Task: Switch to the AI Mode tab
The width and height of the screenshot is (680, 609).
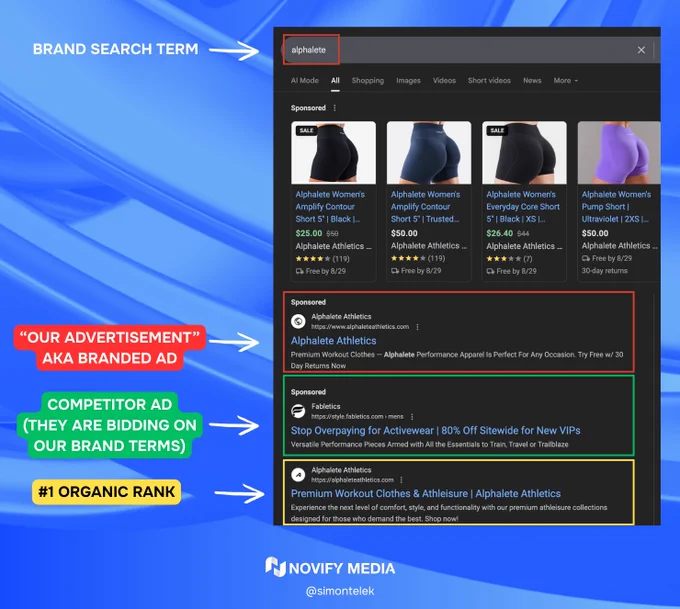Action: (x=304, y=81)
